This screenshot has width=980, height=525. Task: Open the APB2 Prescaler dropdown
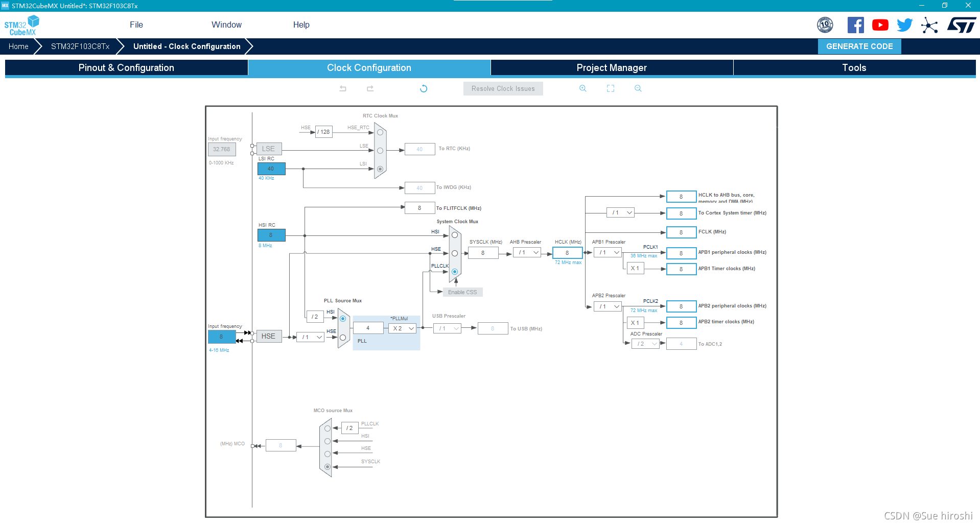coord(608,306)
